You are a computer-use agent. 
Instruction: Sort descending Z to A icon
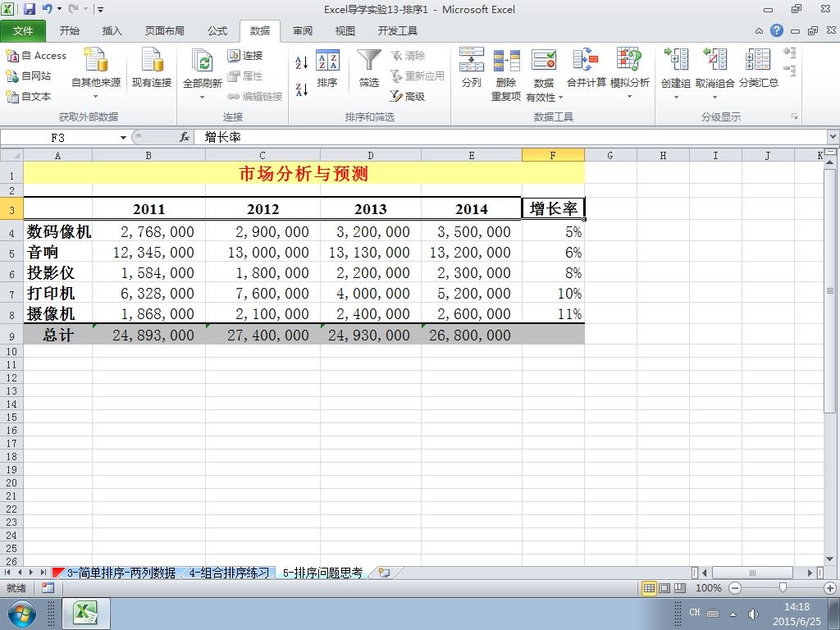click(302, 89)
